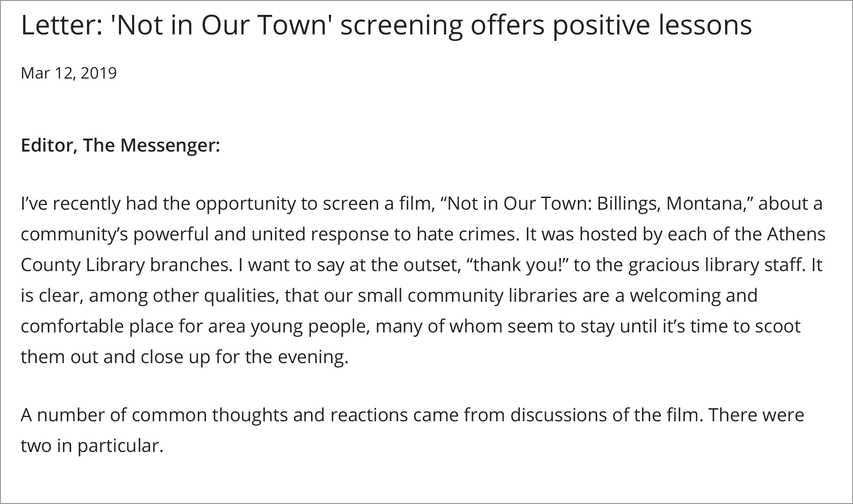Click the article headline about 'Not in Our Town'
Screen dimensions: 853x504
[386, 25]
